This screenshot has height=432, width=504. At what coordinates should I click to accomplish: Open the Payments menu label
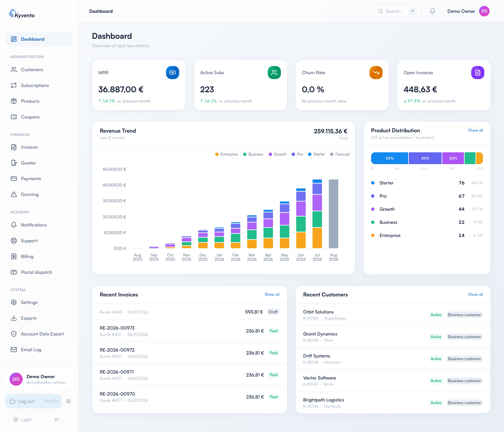pos(31,179)
